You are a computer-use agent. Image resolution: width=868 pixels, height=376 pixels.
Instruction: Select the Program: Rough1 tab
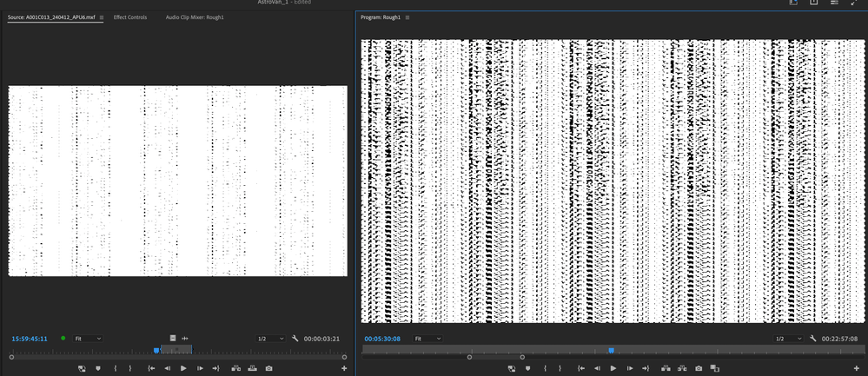(381, 17)
